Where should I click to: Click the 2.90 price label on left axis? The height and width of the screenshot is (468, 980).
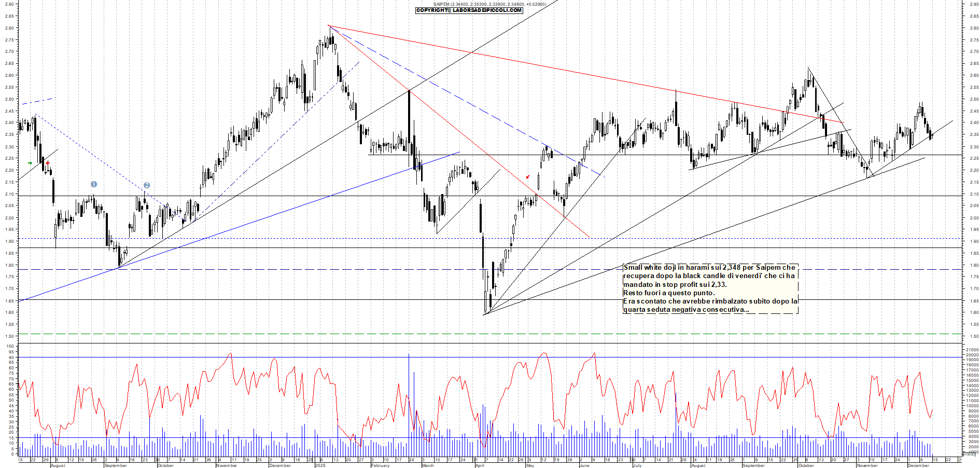pos(9,4)
